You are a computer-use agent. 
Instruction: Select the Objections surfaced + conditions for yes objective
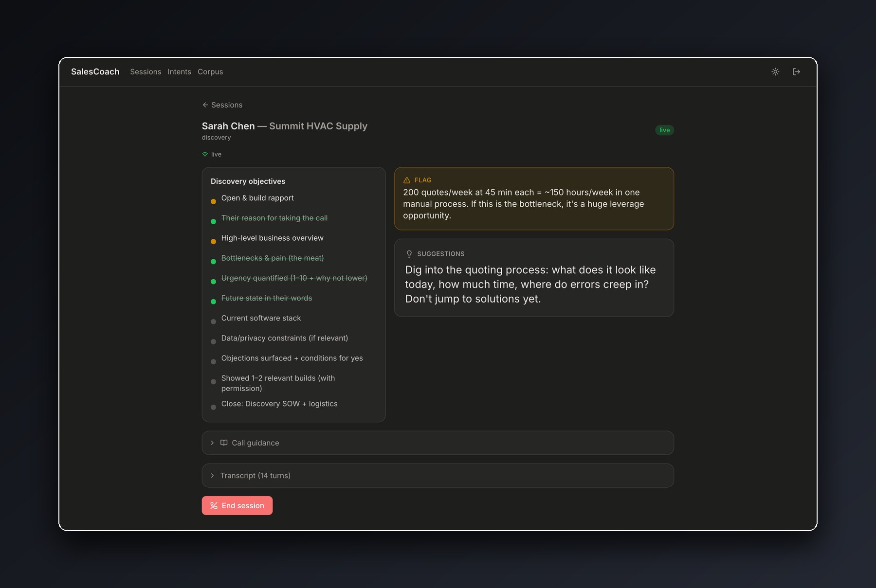click(x=292, y=358)
